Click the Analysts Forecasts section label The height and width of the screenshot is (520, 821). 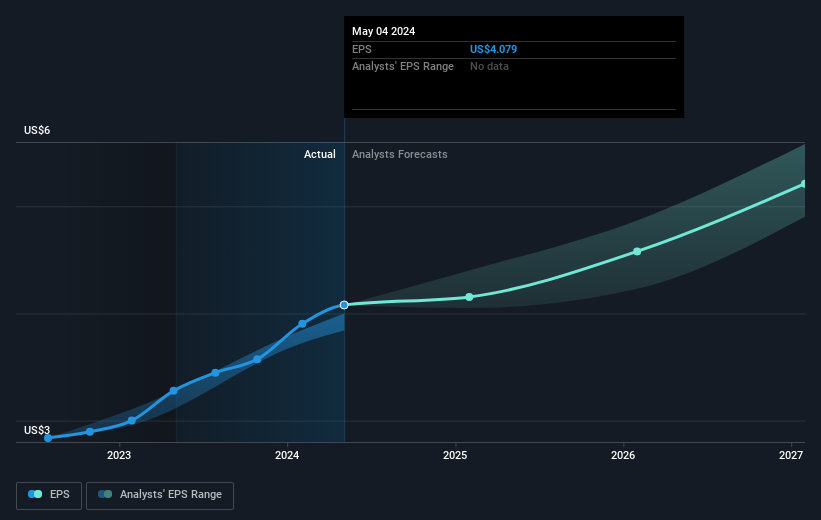(x=400, y=154)
